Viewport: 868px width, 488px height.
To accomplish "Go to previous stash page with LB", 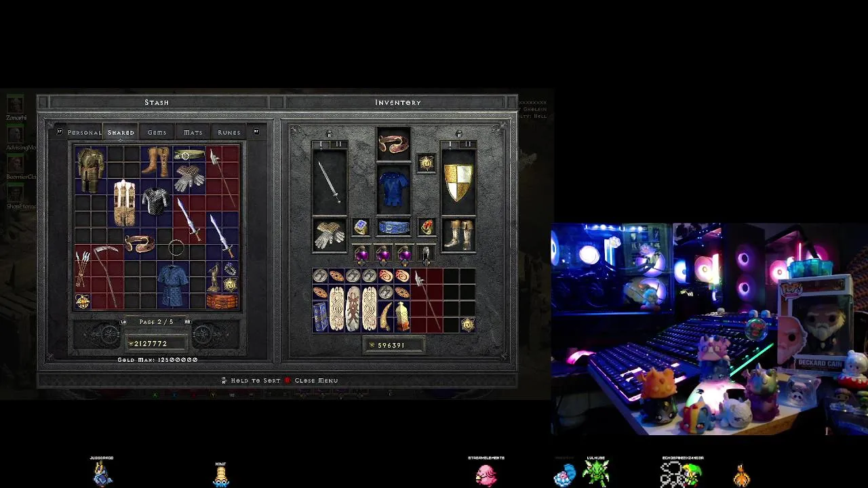I will (x=123, y=322).
